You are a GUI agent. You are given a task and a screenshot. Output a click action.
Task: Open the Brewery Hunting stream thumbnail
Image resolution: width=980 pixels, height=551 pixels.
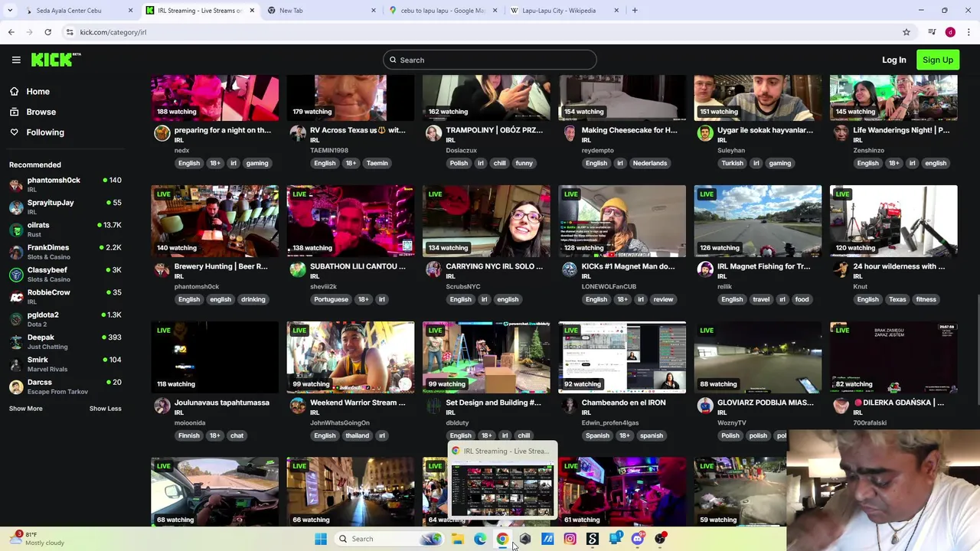coord(215,220)
